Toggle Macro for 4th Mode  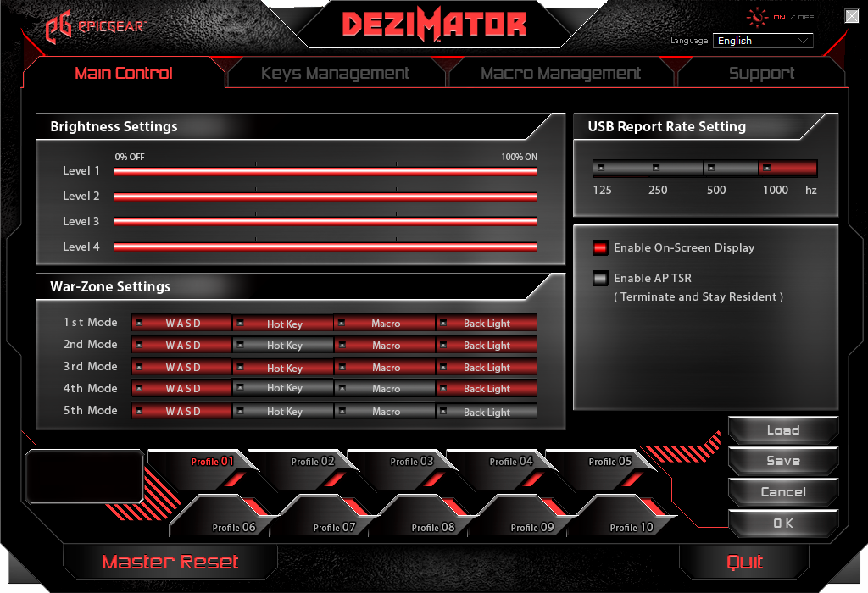pyautogui.click(x=385, y=388)
